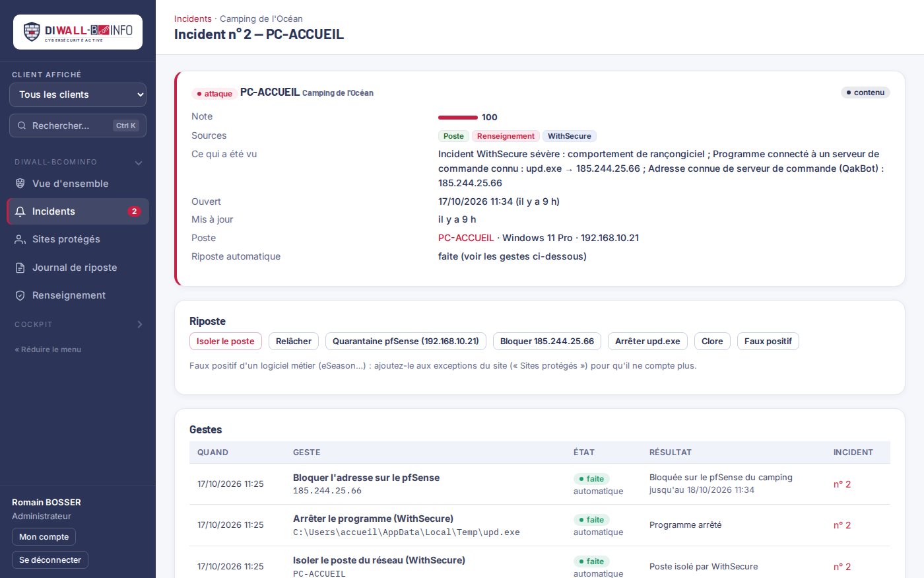Screen dimensions: 924x578
Task: Click the QUAND column header
Action: 213,452
